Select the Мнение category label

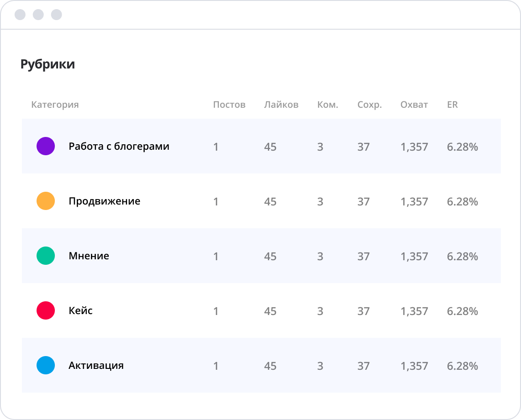(89, 256)
